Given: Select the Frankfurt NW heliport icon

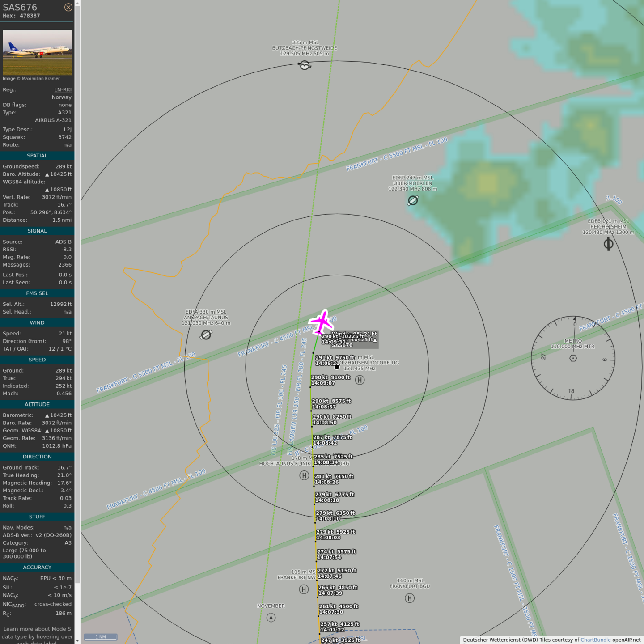Looking at the screenshot, I should pyautogui.click(x=304, y=589).
